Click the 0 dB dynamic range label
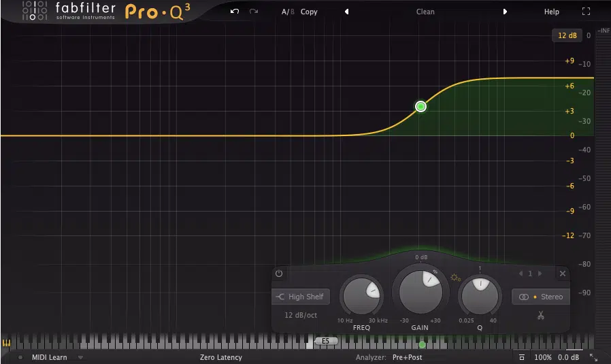The width and height of the screenshot is (611, 364). pos(421,257)
